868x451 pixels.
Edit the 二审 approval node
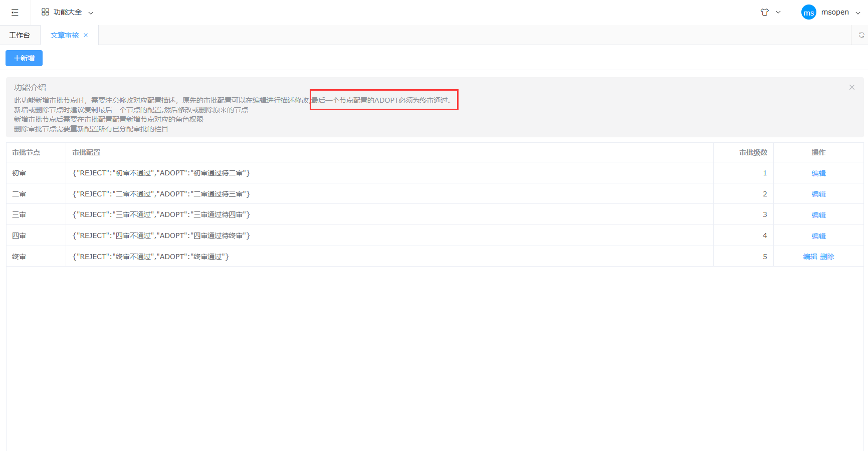point(818,194)
